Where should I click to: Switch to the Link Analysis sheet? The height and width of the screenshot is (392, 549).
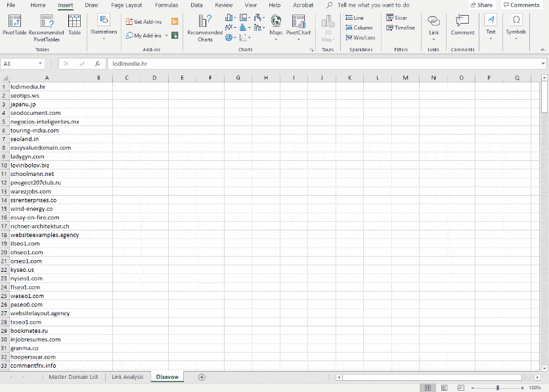127,377
